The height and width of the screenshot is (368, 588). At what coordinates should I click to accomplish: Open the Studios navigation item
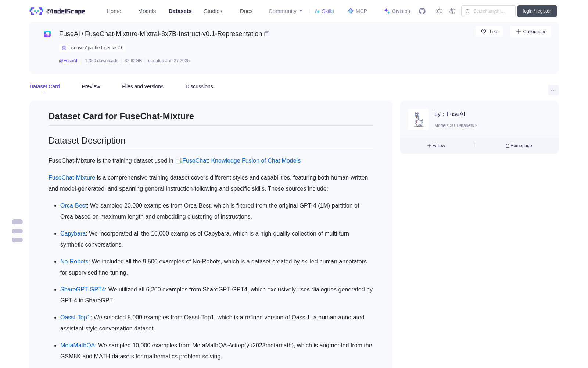213,11
